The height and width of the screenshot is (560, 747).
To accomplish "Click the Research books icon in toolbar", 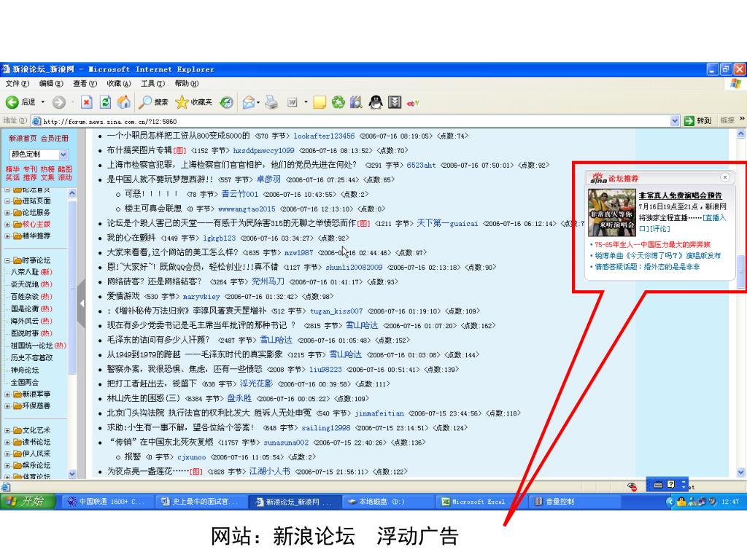I will [x=356, y=102].
